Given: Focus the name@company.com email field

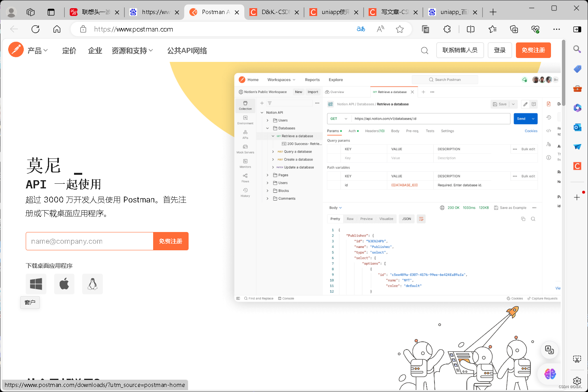Looking at the screenshot, I should (x=90, y=241).
